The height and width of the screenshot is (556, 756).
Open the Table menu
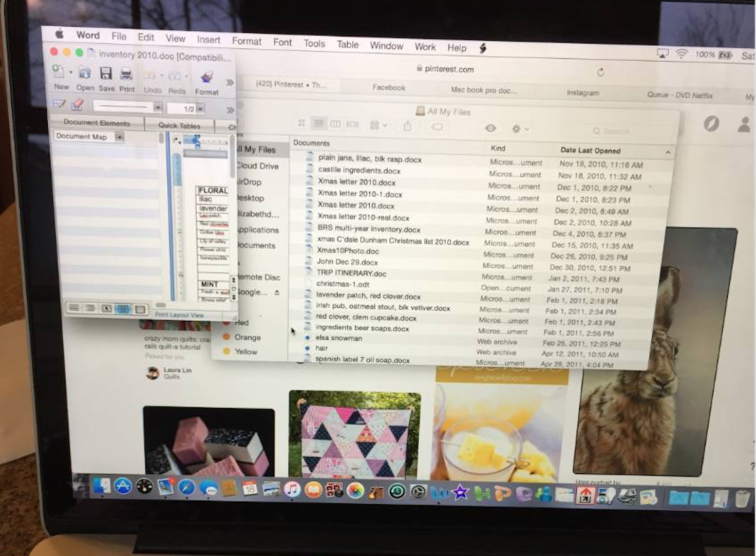(348, 45)
